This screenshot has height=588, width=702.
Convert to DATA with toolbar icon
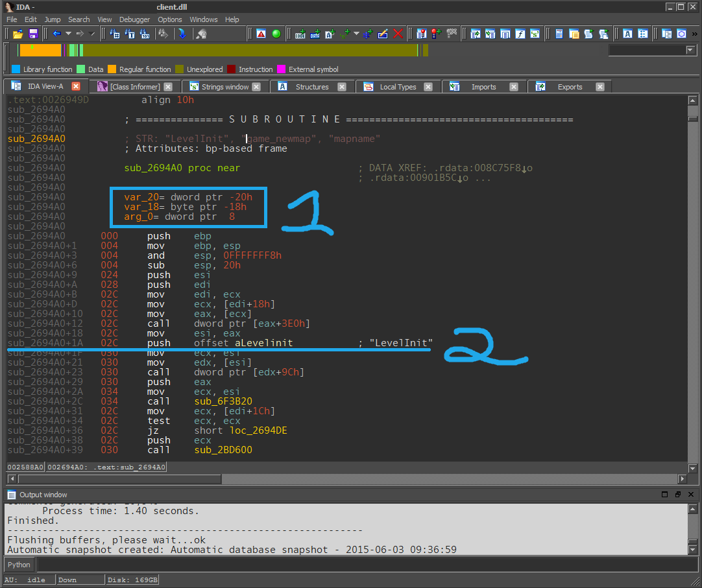click(315, 34)
